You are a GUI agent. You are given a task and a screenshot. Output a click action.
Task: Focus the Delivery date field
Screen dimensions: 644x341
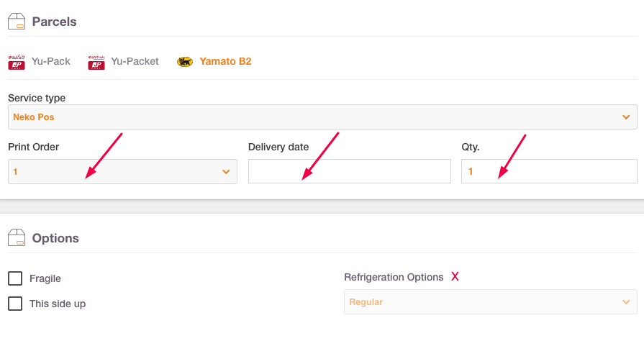pyautogui.click(x=350, y=171)
